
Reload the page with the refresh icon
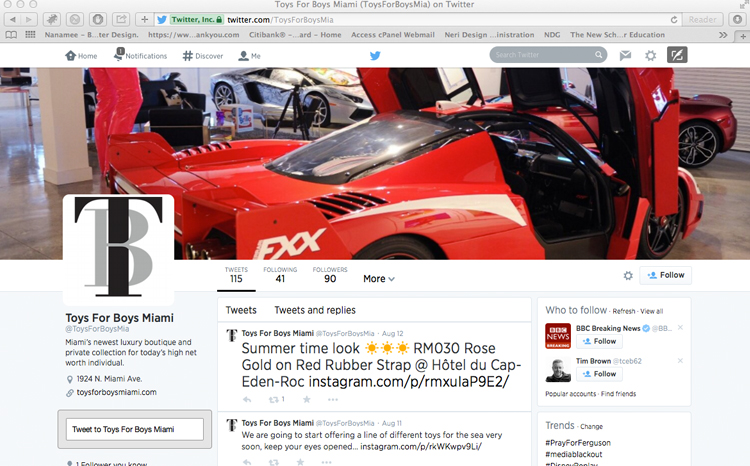pos(673,20)
